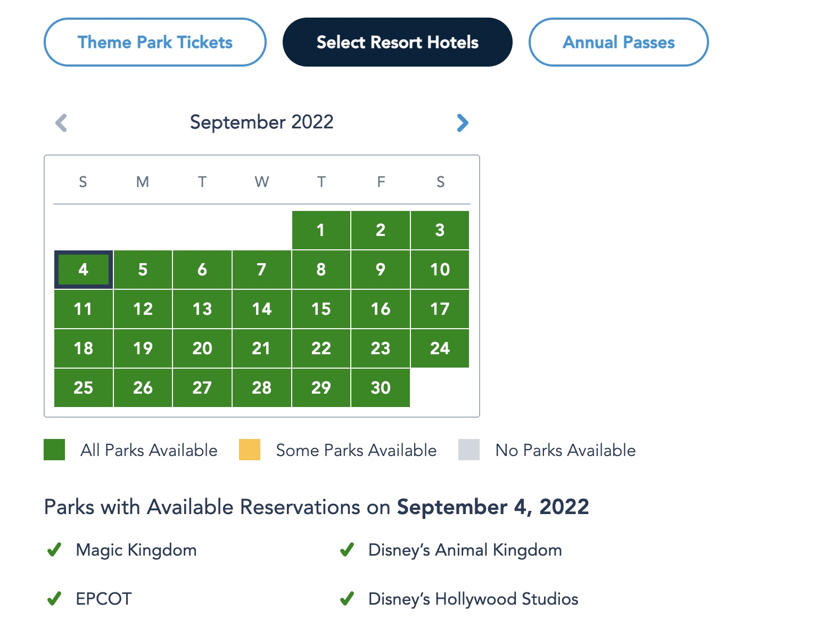Choose September 21 on the calendar
Viewport: 840px width, 635px height.
click(261, 348)
